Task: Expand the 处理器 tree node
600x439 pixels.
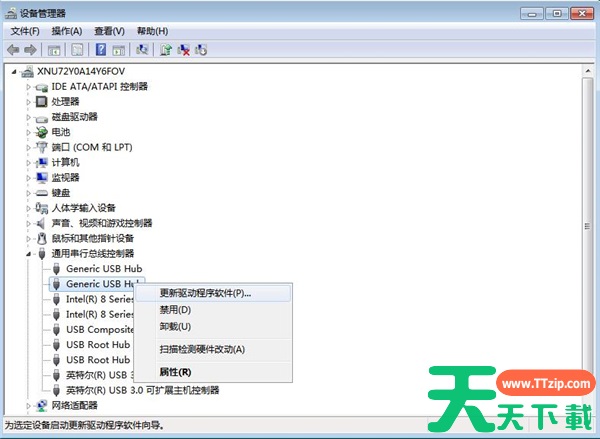Action: tap(28, 102)
